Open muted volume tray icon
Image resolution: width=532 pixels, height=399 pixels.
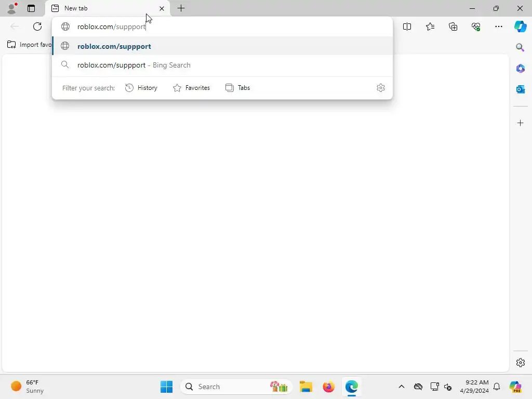448,387
